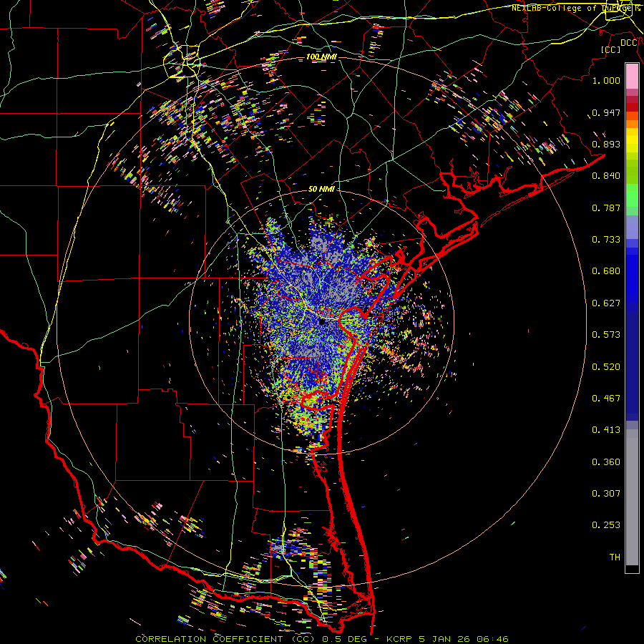Click the '50 NMI' range ring label
The image size is (644, 644).
coord(321,189)
